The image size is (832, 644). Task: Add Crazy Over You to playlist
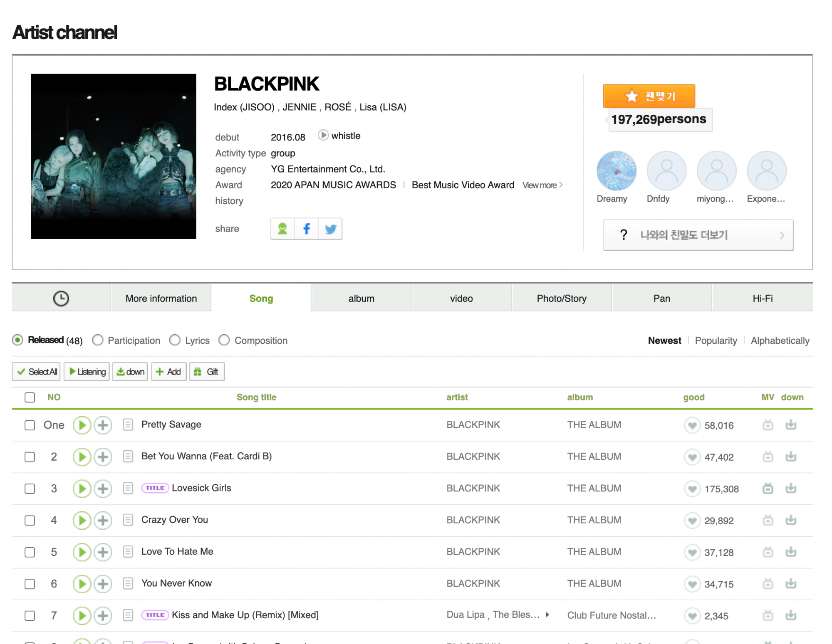pyautogui.click(x=103, y=521)
